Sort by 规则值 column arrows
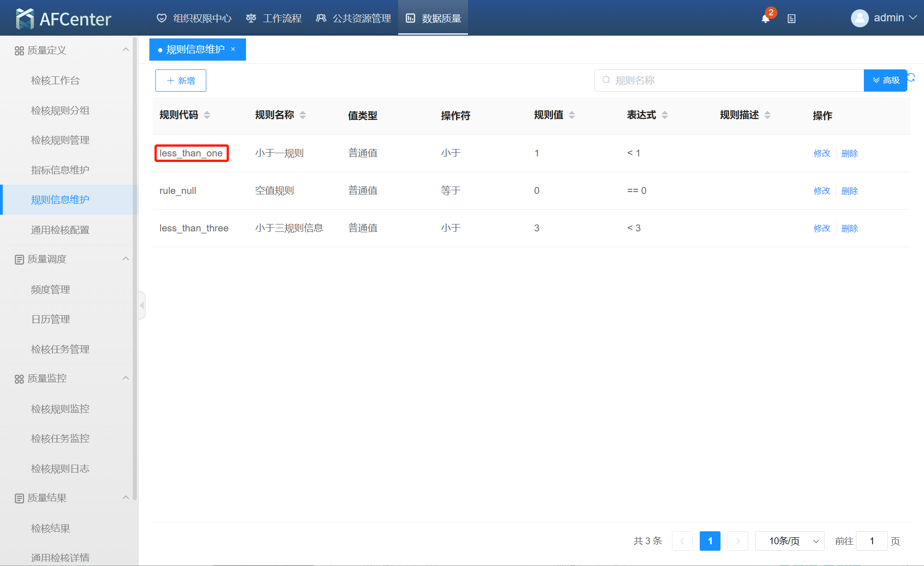924x566 pixels. pyautogui.click(x=572, y=115)
